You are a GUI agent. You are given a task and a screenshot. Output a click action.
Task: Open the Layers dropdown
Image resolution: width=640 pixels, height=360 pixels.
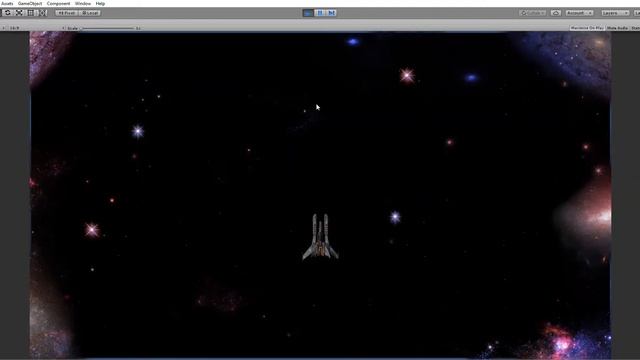pyautogui.click(x=615, y=13)
